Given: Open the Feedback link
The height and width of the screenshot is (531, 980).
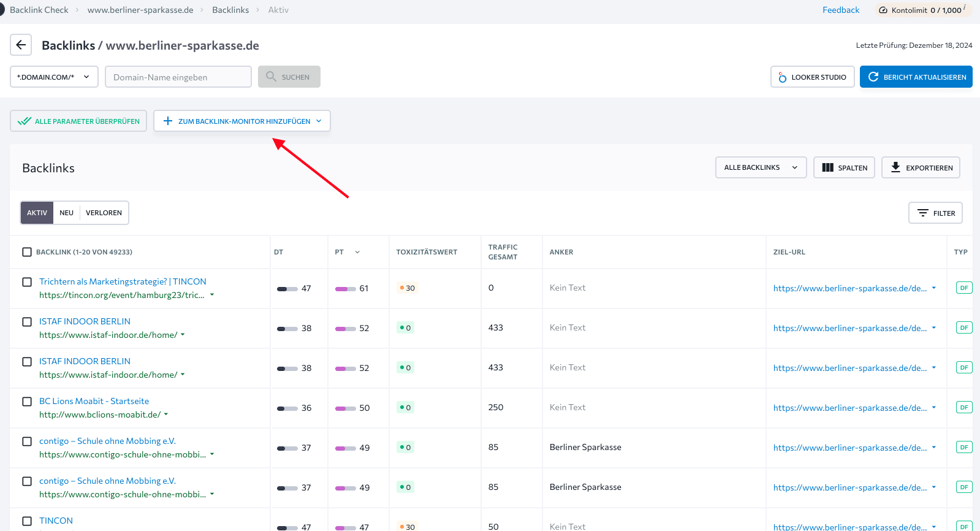Looking at the screenshot, I should [x=841, y=10].
